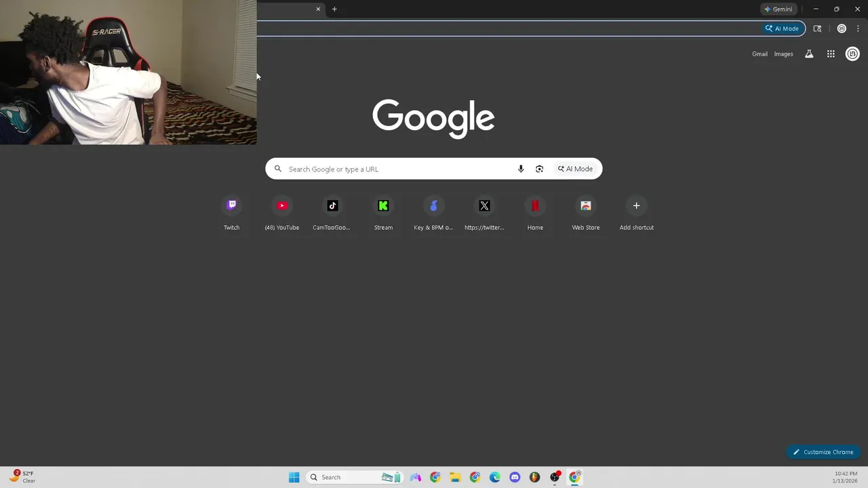Open the twitter X shortcut
The width and height of the screenshot is (868, 488).
pos(484,205)
